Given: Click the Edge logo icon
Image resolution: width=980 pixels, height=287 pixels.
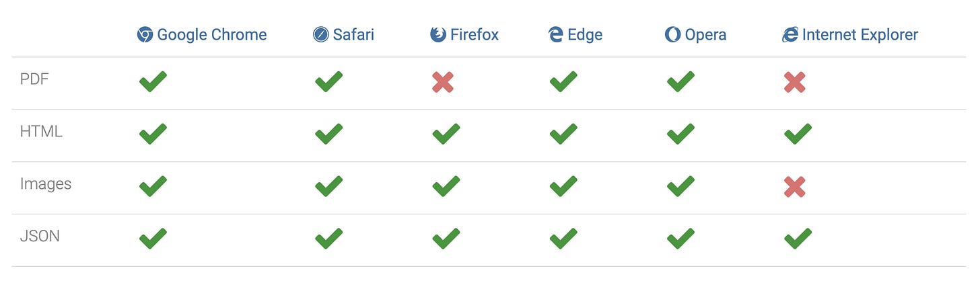Looking at the screenshot, I should click(x=555, y=35).
